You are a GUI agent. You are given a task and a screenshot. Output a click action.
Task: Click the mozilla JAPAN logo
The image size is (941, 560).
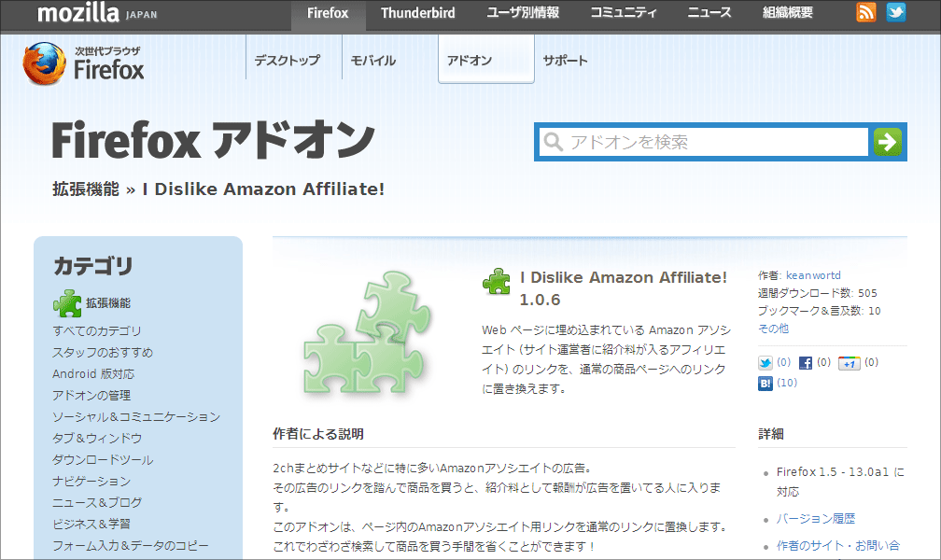[x=97, y=13]
